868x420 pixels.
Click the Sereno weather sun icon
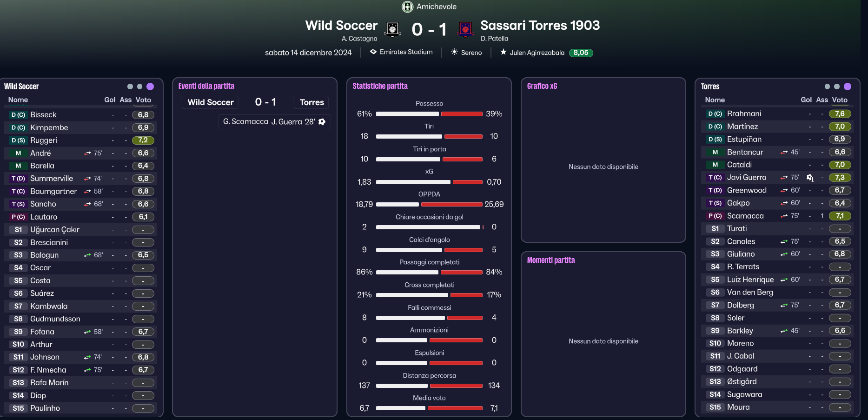(x=454, y=52)
